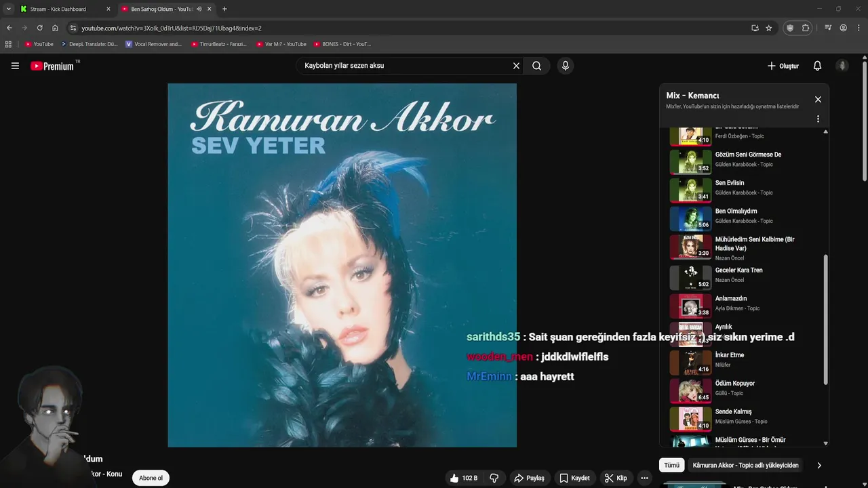Install app icon in address bar
This screenshot has height=488, width=868.
pyautogui.click(x=755, y=28)
